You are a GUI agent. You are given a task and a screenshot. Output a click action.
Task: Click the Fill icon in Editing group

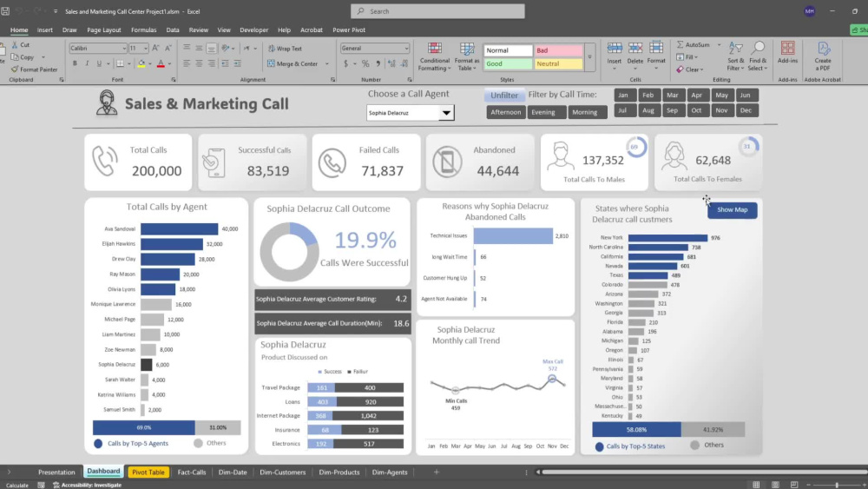tap(680, 57)
